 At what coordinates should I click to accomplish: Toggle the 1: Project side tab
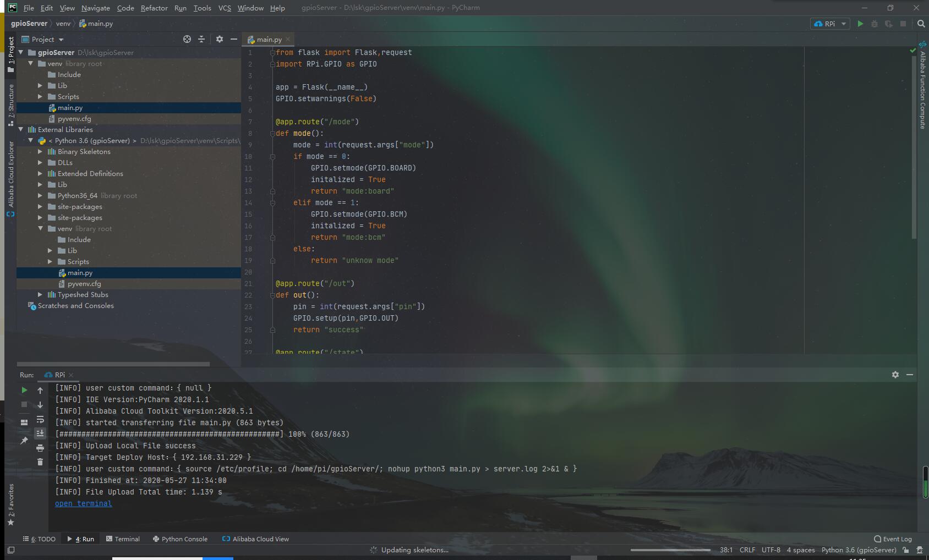pyautogui.click(x=10, y=54)
